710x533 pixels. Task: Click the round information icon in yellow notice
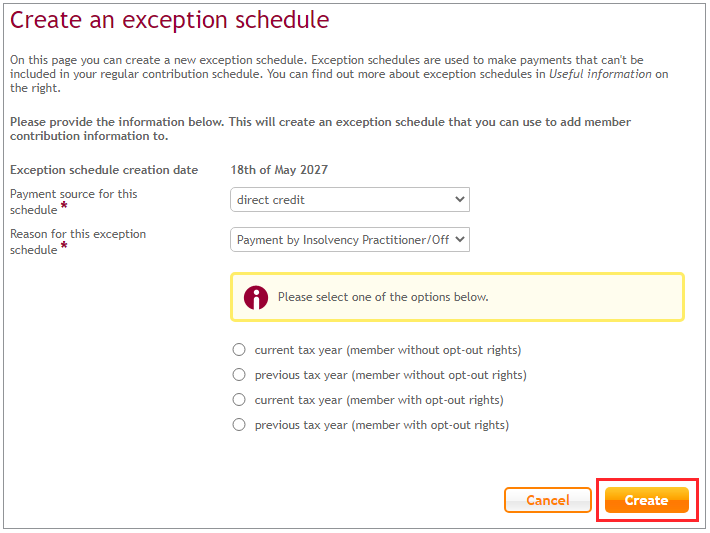[256, 298]
